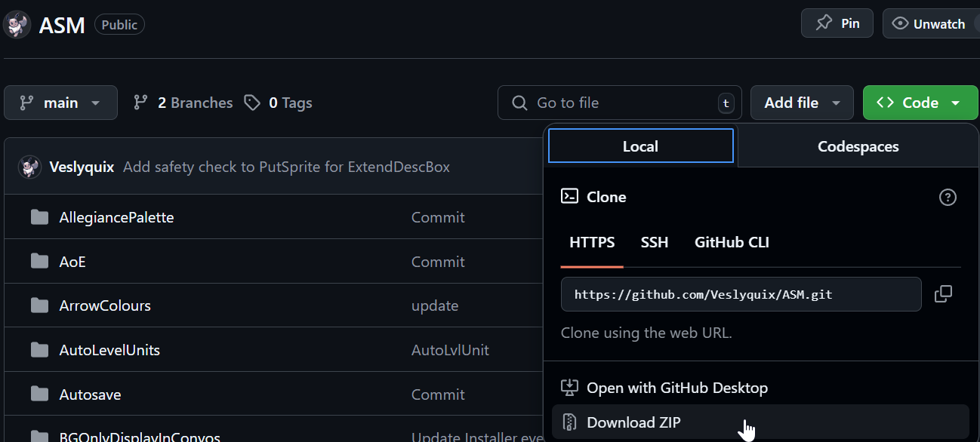Click the AllegiancePalette folder icon
Screen dimensions: 980x442
coord(39,217)
